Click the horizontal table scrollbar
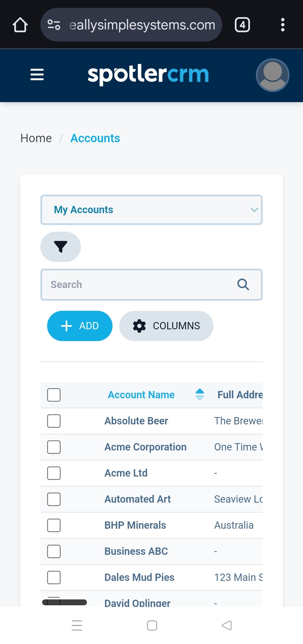The height and width of the screenshot is (644, 303). 65,602
